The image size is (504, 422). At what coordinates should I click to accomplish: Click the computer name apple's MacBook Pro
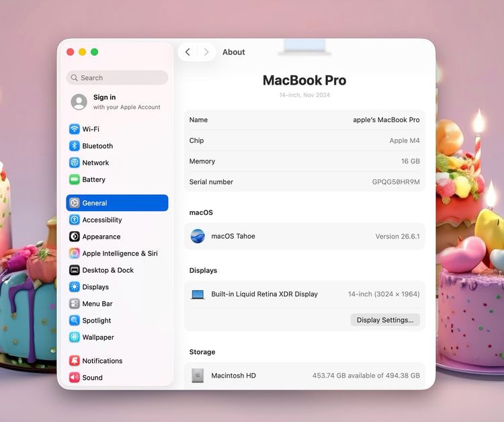click(386, 120)
